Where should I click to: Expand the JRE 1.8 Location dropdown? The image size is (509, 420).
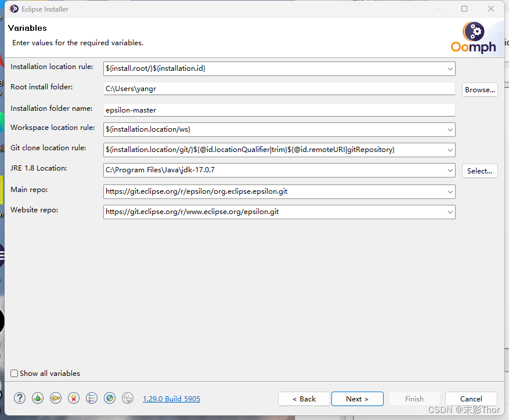pos(450,171)
